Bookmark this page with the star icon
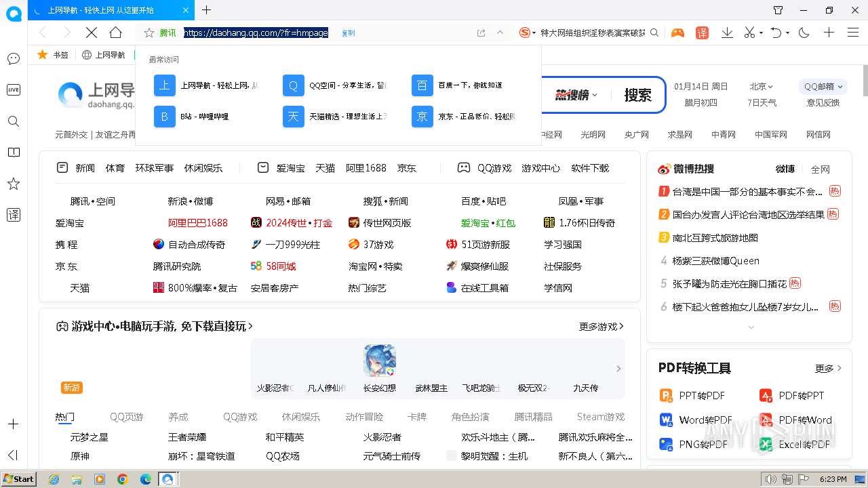868x488 pixels. click(149, 33)
